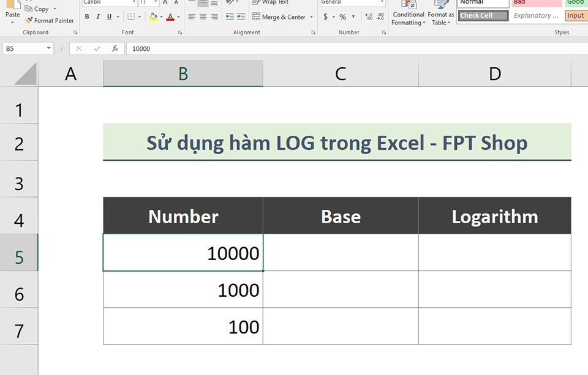Open accounting format dropdown arrow
588x375 pixels.
pos(333,17)
